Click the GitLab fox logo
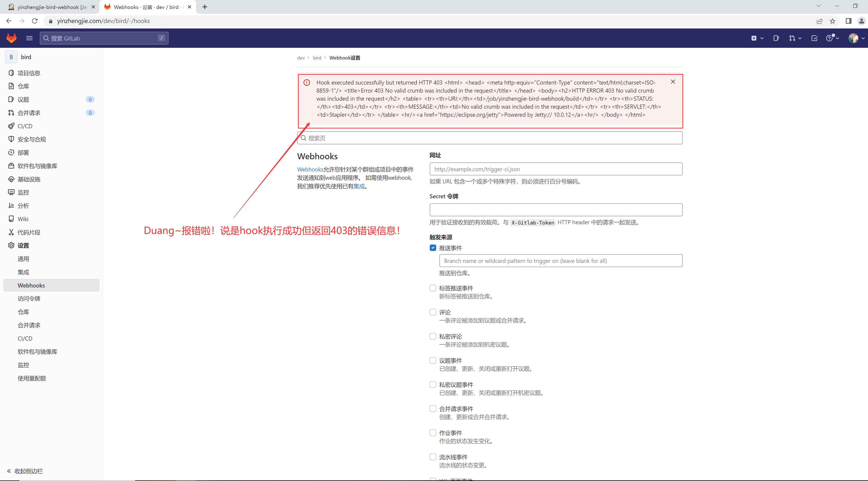 pyautogui.click(x=11, y=38)
